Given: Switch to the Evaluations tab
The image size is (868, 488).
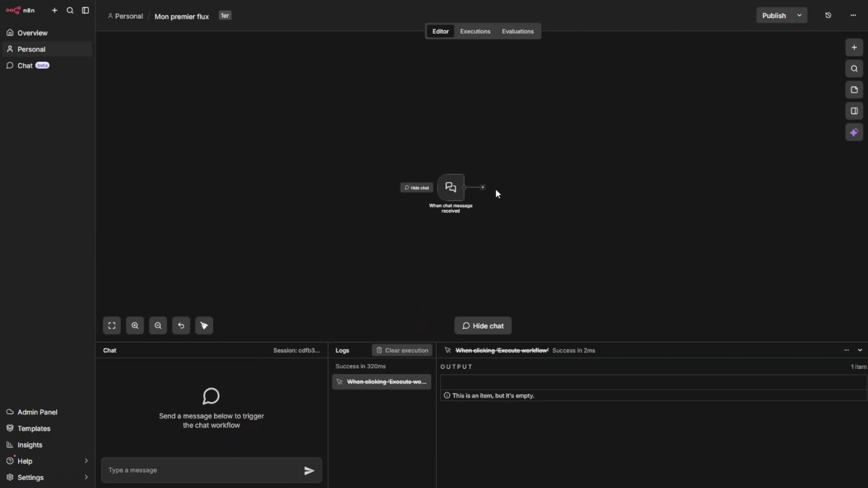Looking at the screenshot, I should pos(517,31).
